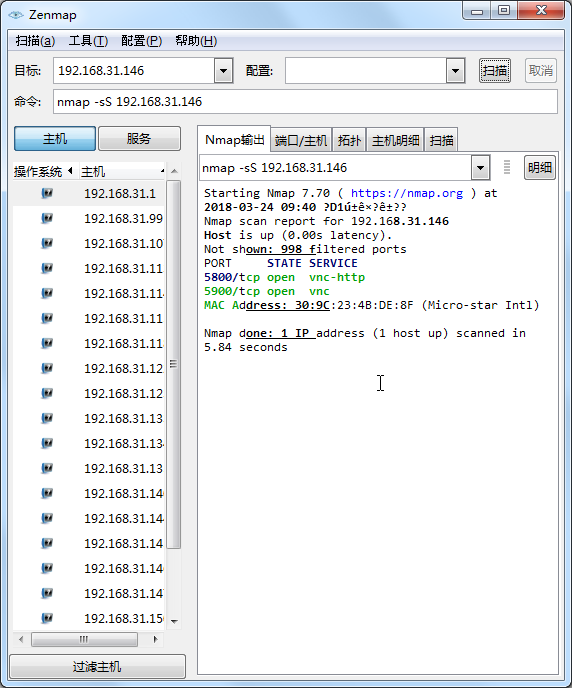Select the Nmap输出 tab
Screen dimensions: 572x688
(x=234, y=140)
